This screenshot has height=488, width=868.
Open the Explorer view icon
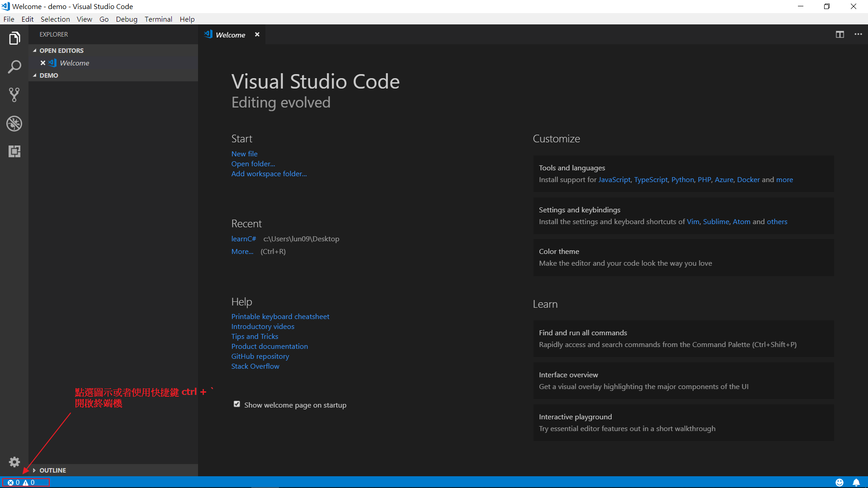(14, 38)
